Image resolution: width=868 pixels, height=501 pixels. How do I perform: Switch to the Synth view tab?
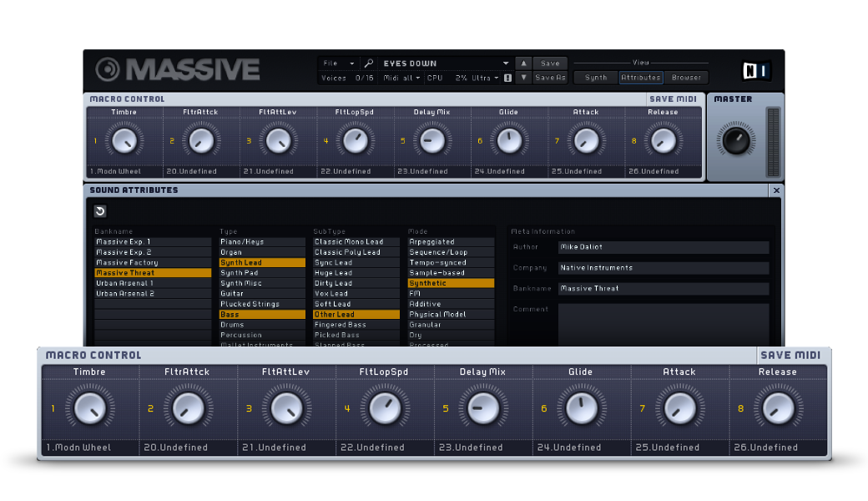(596, 78)
